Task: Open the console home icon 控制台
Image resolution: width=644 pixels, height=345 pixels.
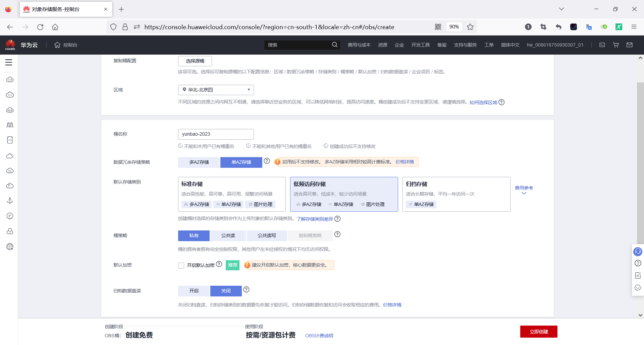Action: tap(66, 45)
